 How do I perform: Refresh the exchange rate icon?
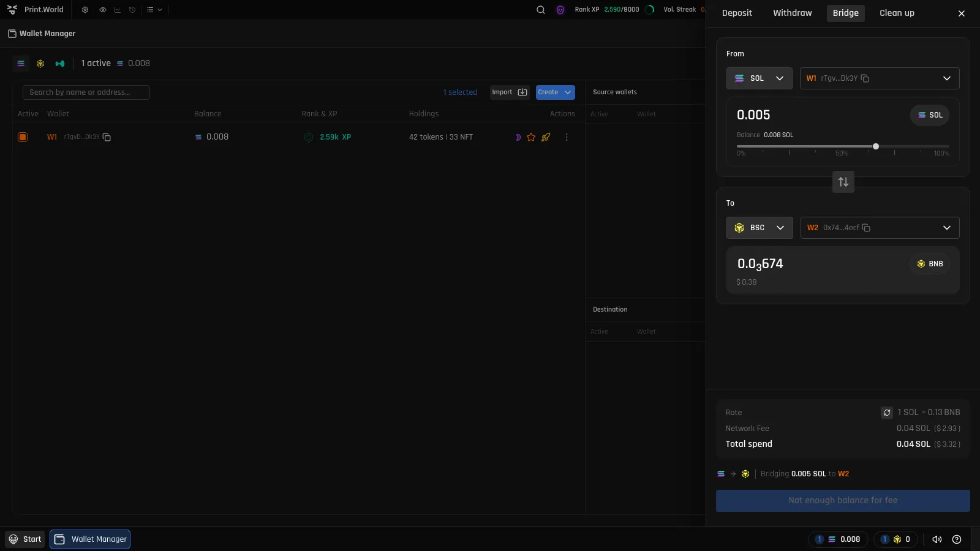(x=887, y=413)
